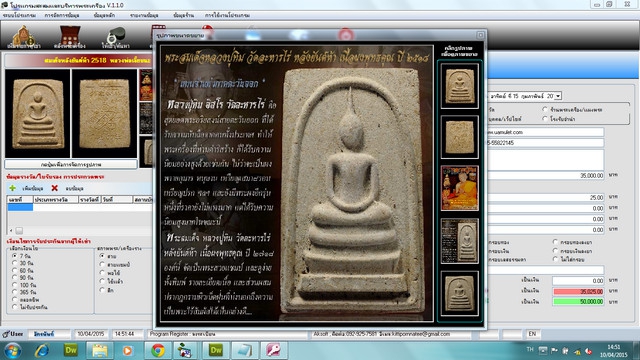Select the กรอบเงินลงยา frame radio button
Screen dimensions: 640x360
point(555,251)
